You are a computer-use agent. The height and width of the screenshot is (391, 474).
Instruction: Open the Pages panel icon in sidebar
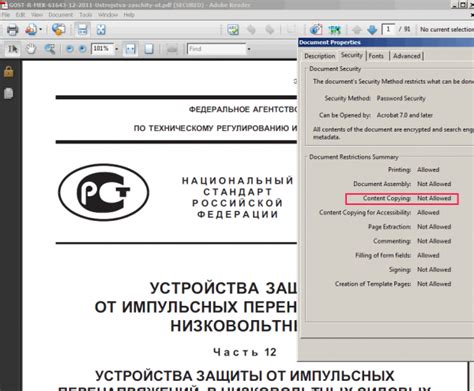point(9,93)
